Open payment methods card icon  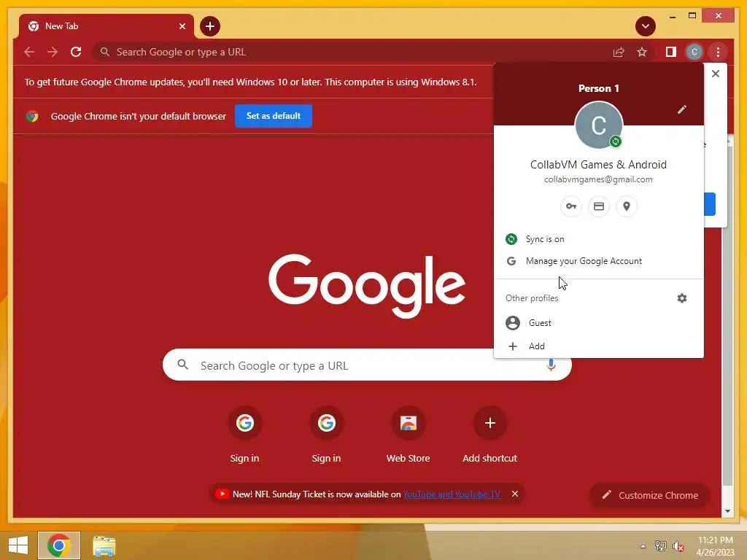(x=599, y=206)
